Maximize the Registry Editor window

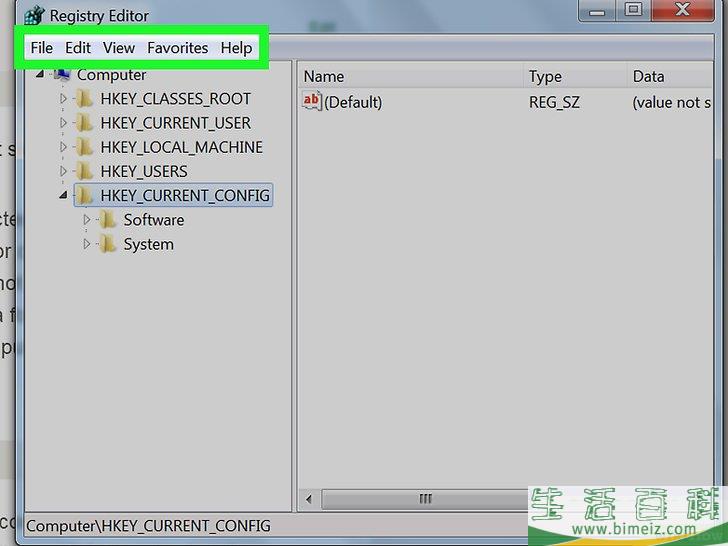[x=633, y=10]
